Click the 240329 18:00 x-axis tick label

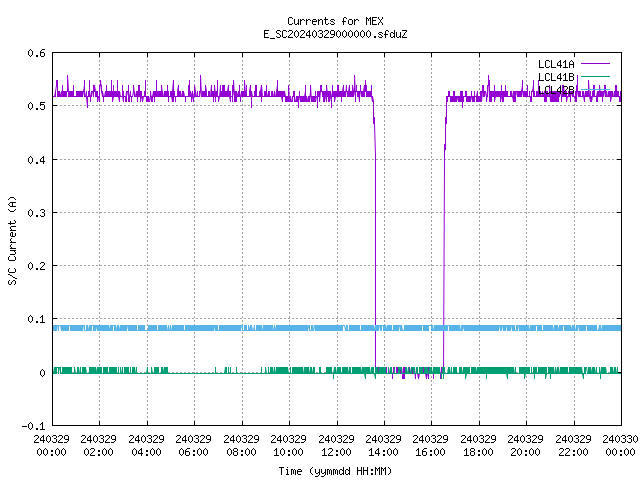pyautogui.click(x=478, y=445)
